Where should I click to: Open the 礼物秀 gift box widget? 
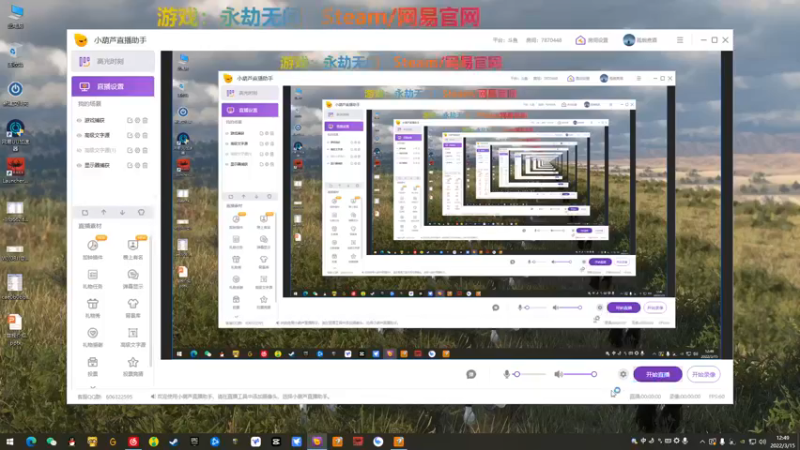[93, 308]
